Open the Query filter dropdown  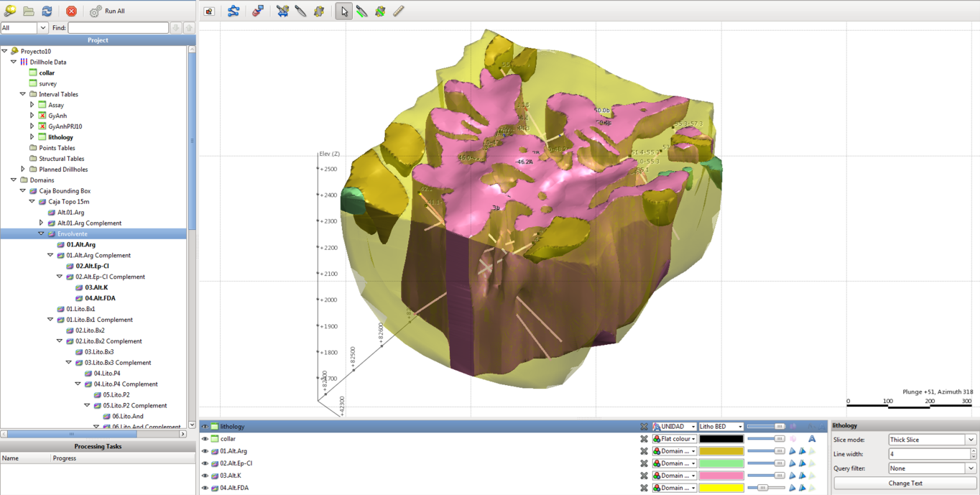coord(932,468)
